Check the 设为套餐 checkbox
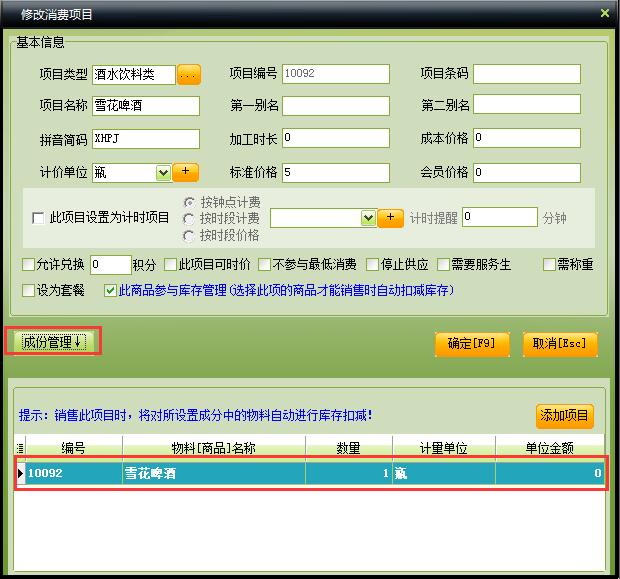 [28, 290]
